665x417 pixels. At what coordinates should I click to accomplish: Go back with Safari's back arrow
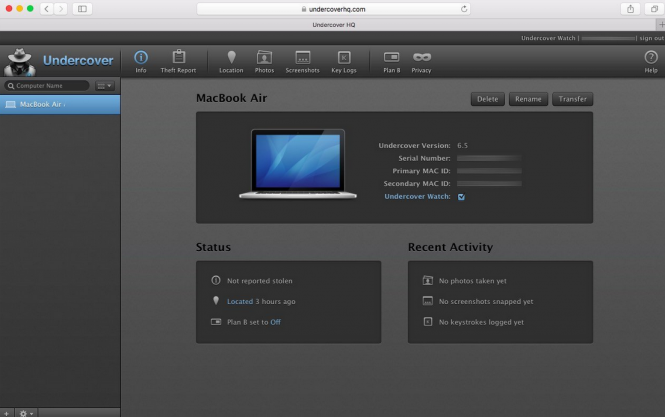click(x=47, y=9)
